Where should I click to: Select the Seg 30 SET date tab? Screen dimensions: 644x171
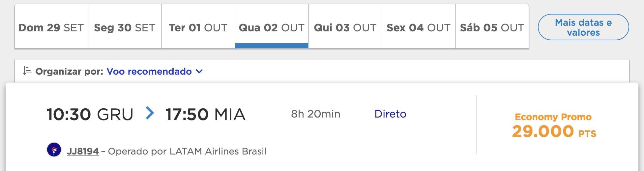click(125, 26)
